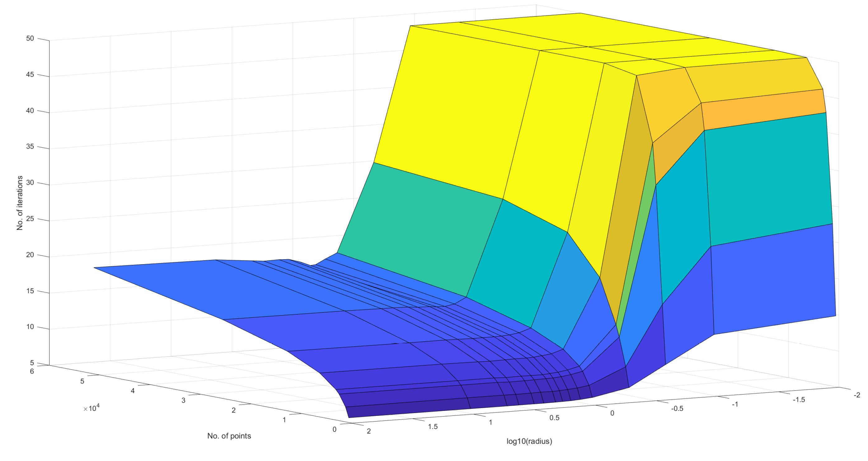868x461 pixels.
Task: Click the -0.5 tick on radius axis
Action: point(677,409)
